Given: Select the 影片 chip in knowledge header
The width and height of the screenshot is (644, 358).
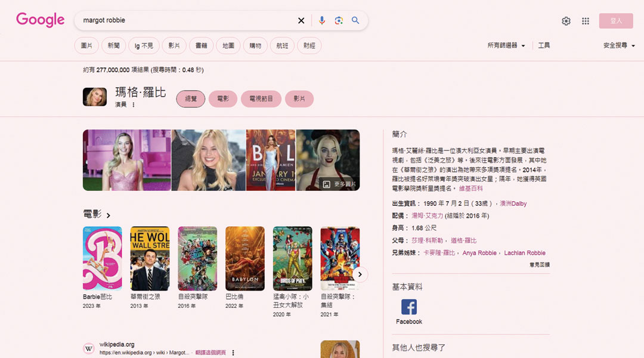Looking at the screenshot, I should pyautogui.click(x=299, y=98).
